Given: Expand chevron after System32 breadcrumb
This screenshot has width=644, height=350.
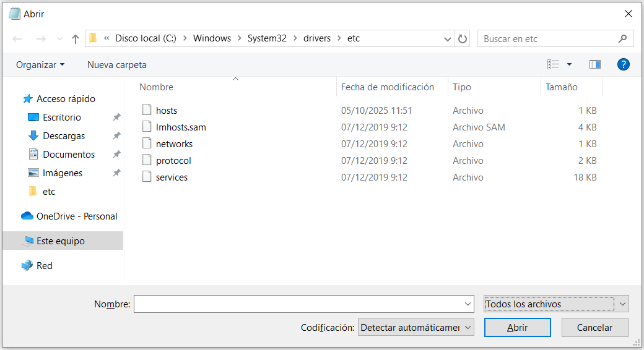Looking at the screenshot, I should (x=295, y=38).
